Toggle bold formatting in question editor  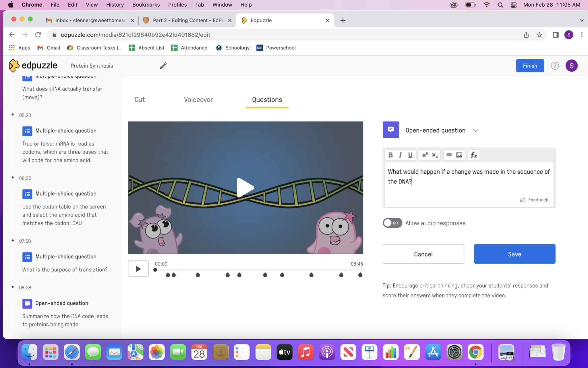click(390, 155)
